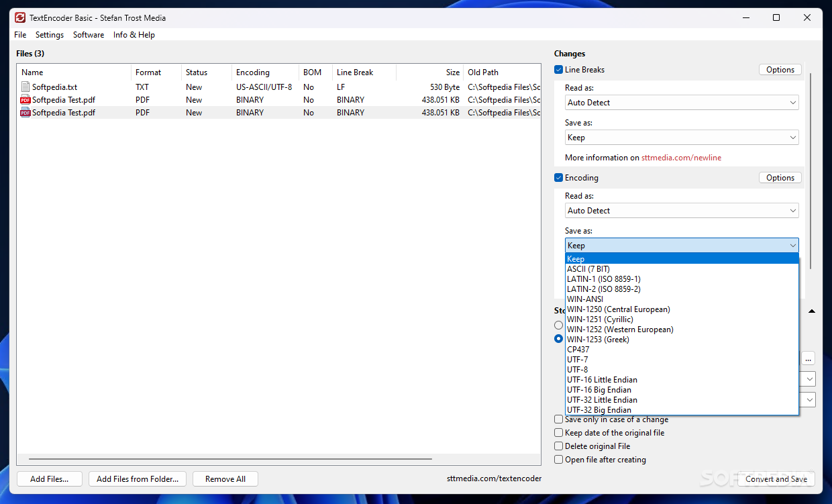Sort by Line Break column header
This screenshot has width=832, height=504.
364,72
